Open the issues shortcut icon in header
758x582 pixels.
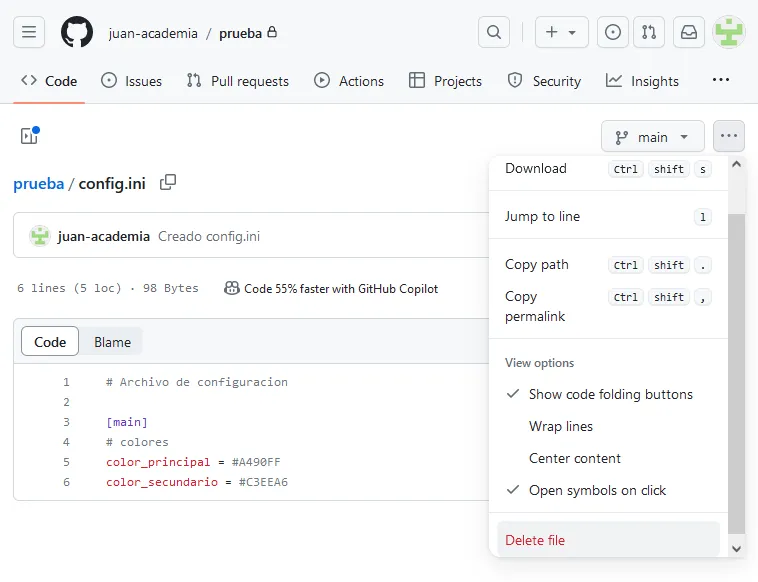613,32
